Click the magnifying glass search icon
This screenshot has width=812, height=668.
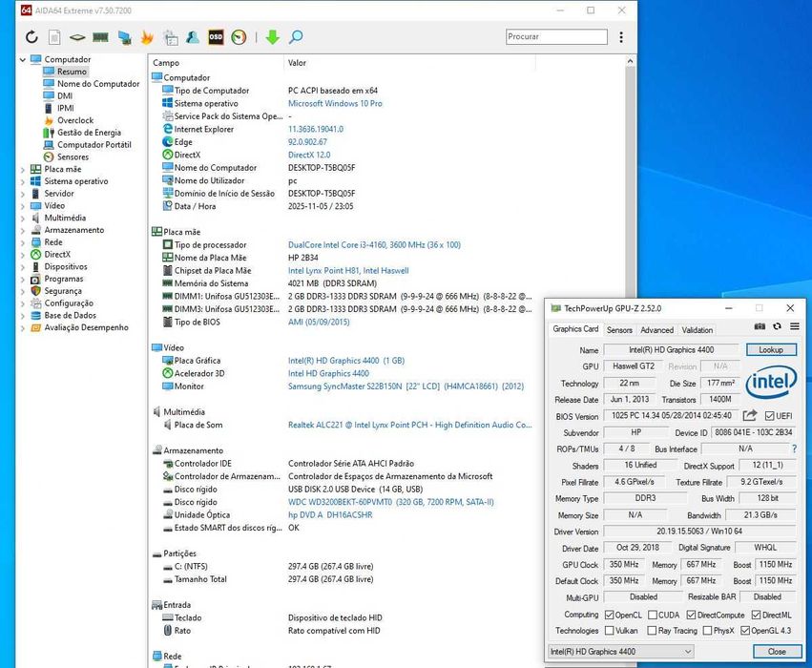click(296, 37)
